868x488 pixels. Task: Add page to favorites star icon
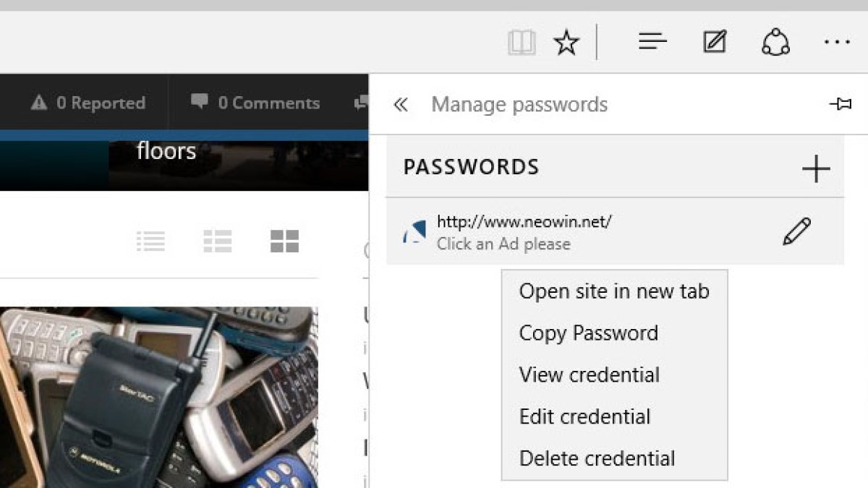(566, 43)
